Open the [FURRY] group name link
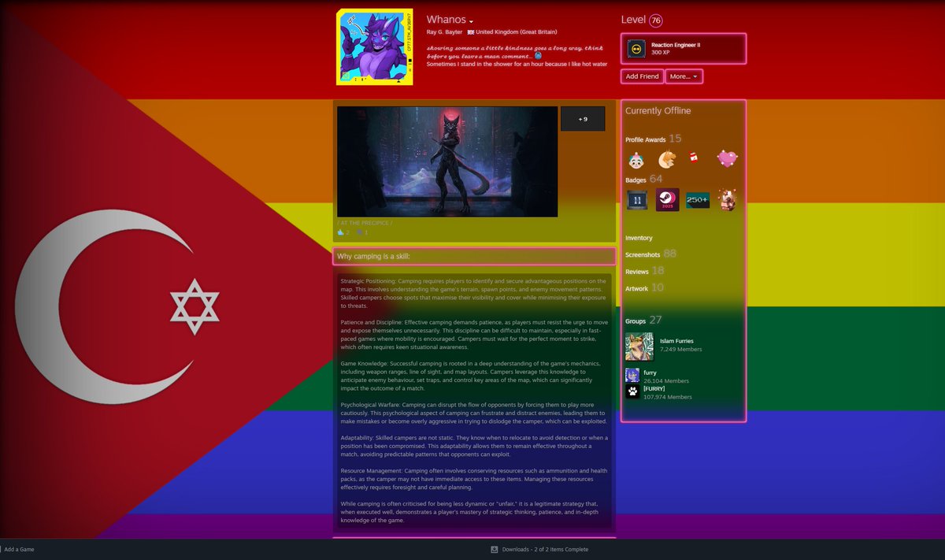Screen dimensions: 945x560 pyautogui.click(x=654, y=388)
